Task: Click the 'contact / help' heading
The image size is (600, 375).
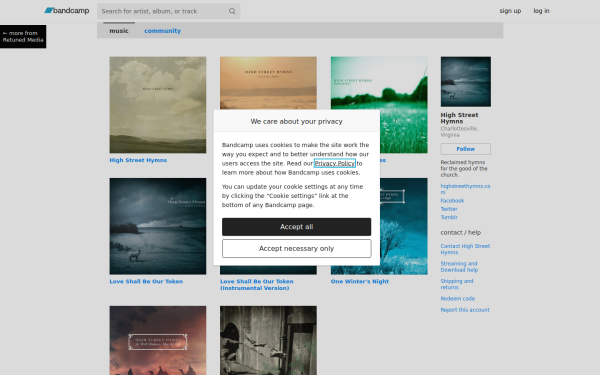Action: coord(461,233)
